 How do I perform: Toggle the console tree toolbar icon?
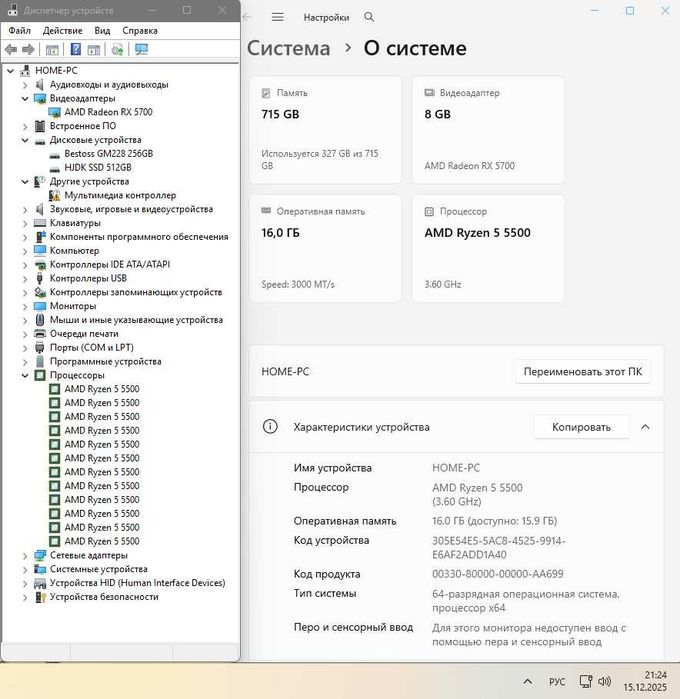point(52,49)
